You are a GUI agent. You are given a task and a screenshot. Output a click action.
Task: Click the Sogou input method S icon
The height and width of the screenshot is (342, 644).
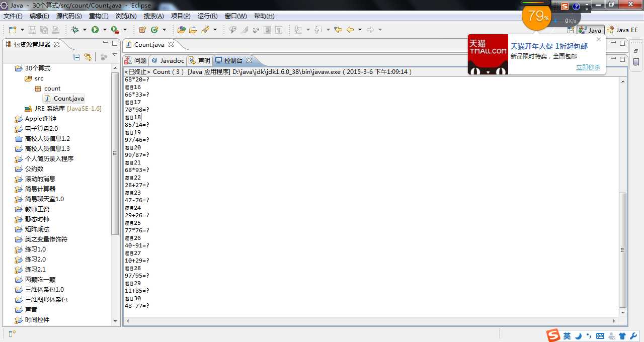(553, 336)
